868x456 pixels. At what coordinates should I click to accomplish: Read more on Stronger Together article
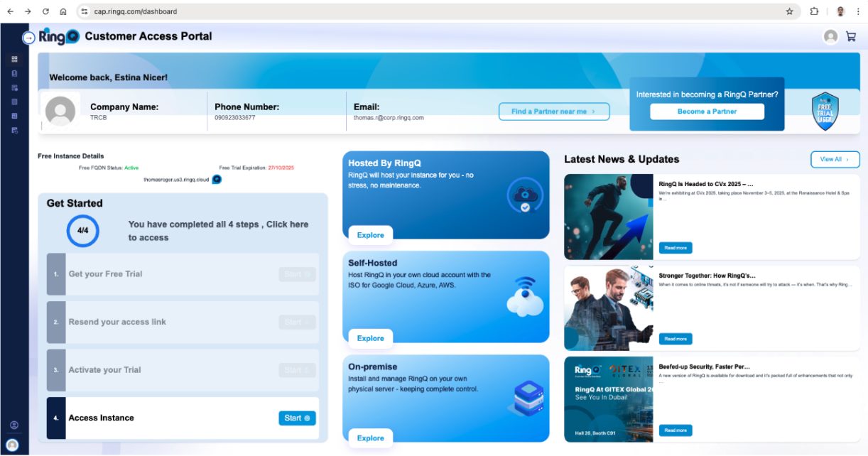point(675,339)
